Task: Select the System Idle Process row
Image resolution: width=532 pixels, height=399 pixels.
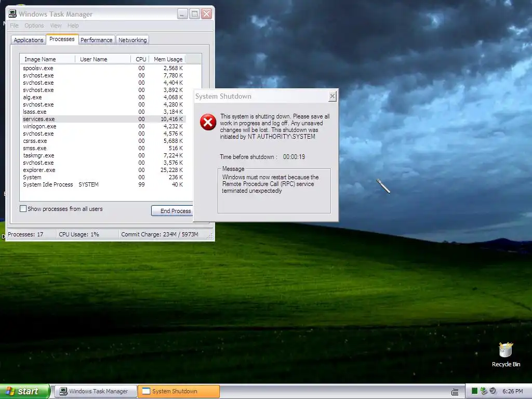Action: coord(103,184)
